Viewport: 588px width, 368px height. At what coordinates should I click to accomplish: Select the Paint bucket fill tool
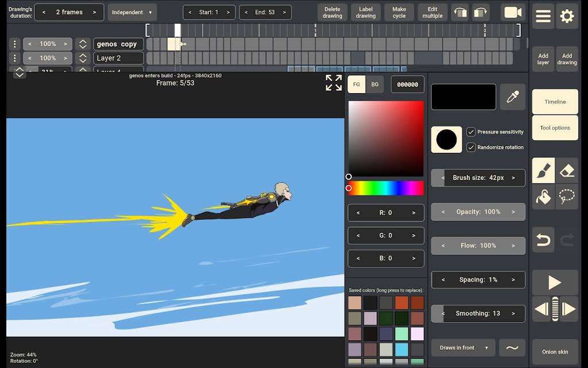[x=543, y=197]
